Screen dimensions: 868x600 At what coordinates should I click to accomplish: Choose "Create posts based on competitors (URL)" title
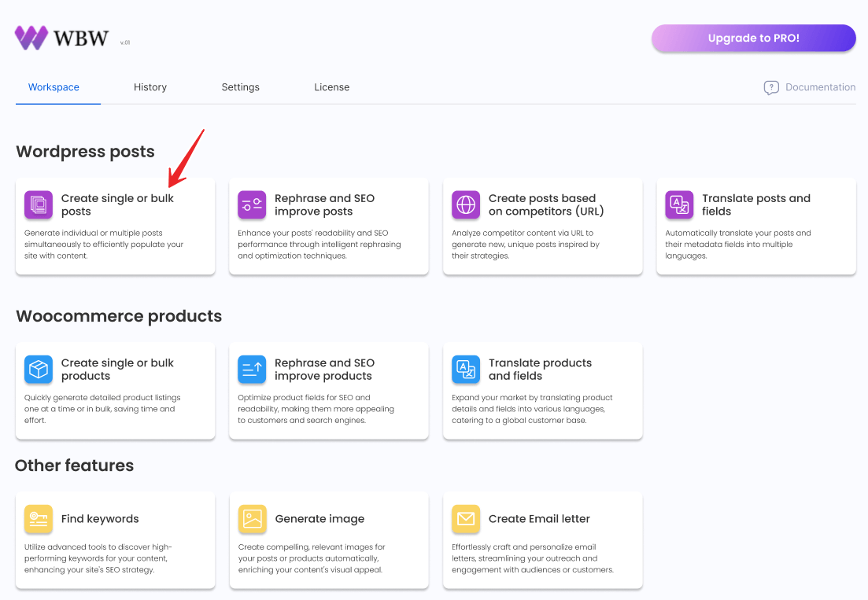coord(546,204)
